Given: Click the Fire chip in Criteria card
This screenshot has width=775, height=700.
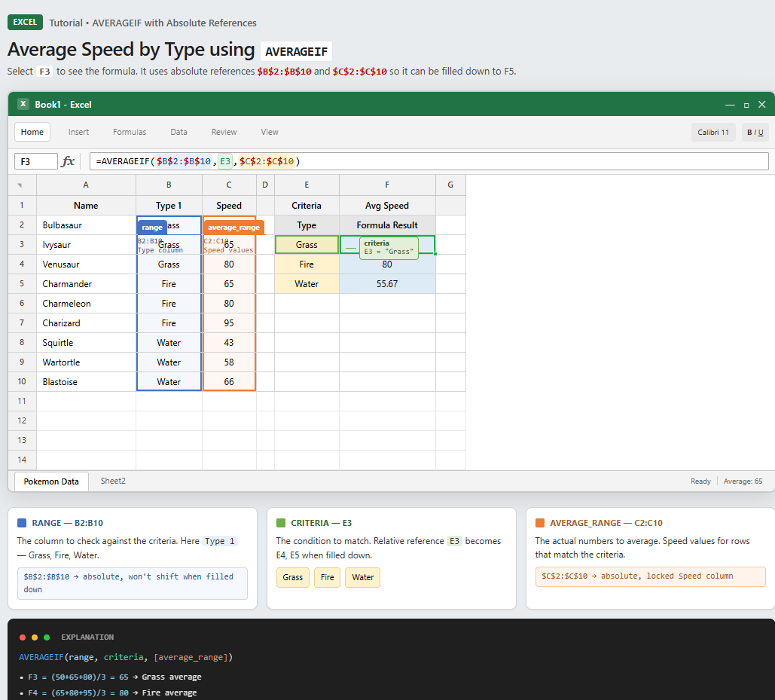Looking at the screenshot, I should [x=327, y=577].
